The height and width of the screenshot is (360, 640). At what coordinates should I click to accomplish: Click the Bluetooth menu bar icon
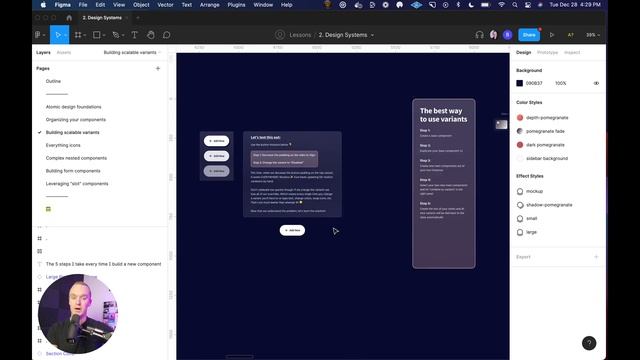(x=458, y=5)
